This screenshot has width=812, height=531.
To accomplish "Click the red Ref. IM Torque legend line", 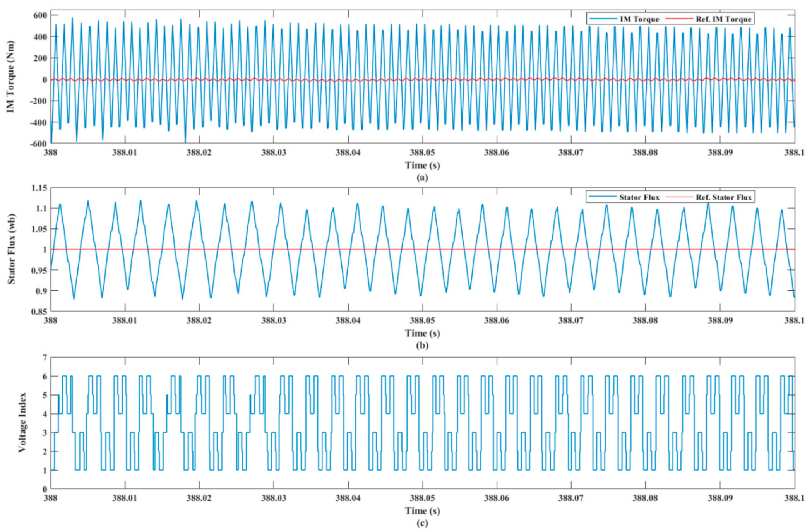I will pyautogui.click(x=679, y=19).
